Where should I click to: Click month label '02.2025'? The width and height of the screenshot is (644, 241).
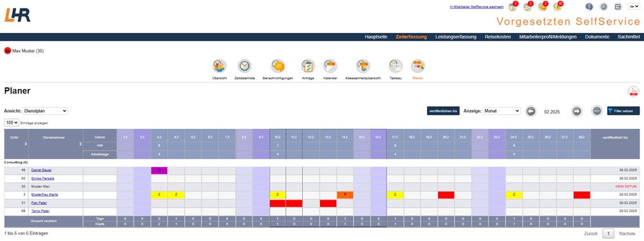(552, 111)
